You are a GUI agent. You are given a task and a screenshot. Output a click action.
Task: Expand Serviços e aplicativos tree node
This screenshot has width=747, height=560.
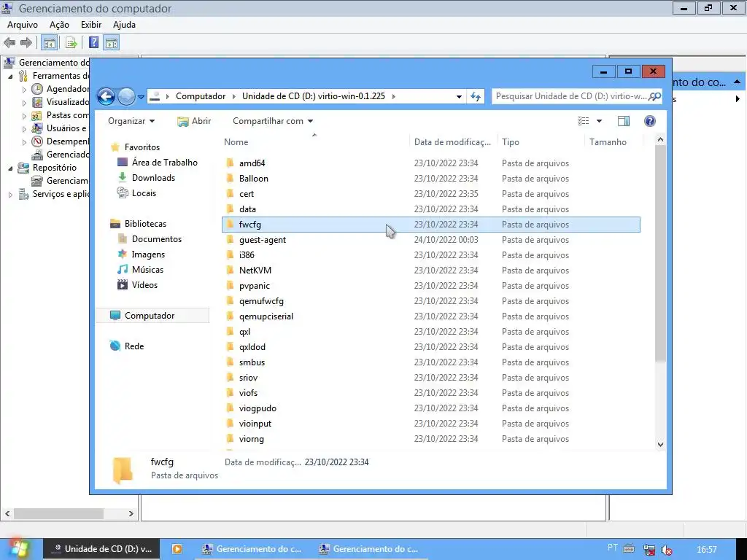point(10,194)
